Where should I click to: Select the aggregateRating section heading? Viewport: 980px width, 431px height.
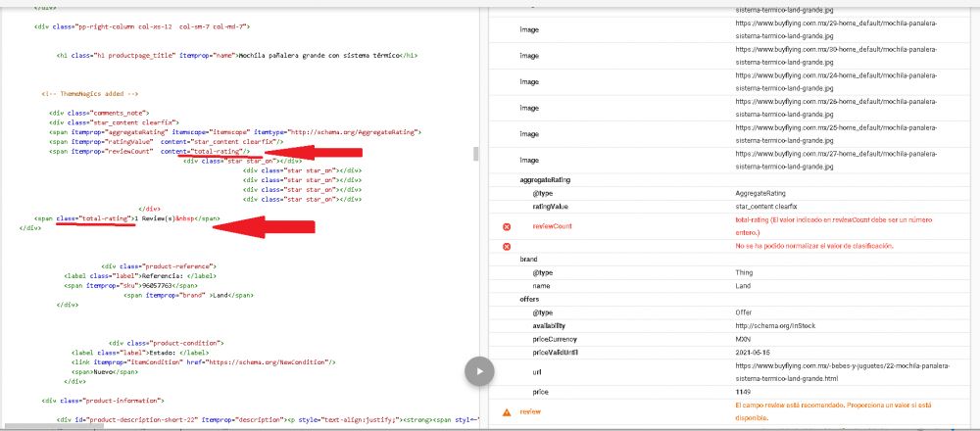pyautogui.click(x=545, y=180)
